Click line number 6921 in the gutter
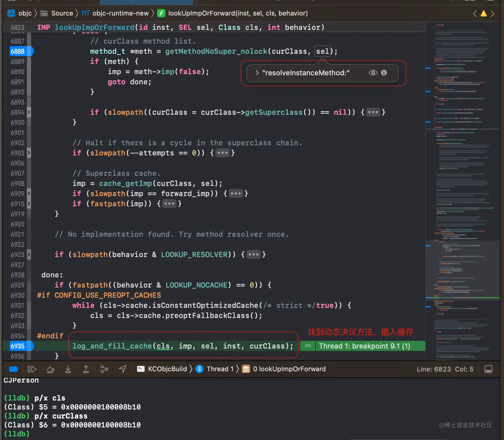This screenshot has width=504, height=440. tap(17, 235)
